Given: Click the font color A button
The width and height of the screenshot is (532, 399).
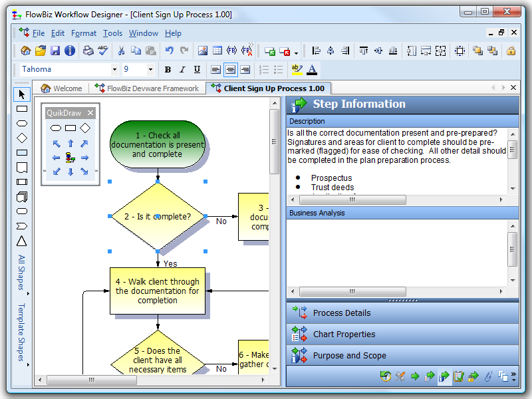Looking at the screenshot, I should click(311, 70).
